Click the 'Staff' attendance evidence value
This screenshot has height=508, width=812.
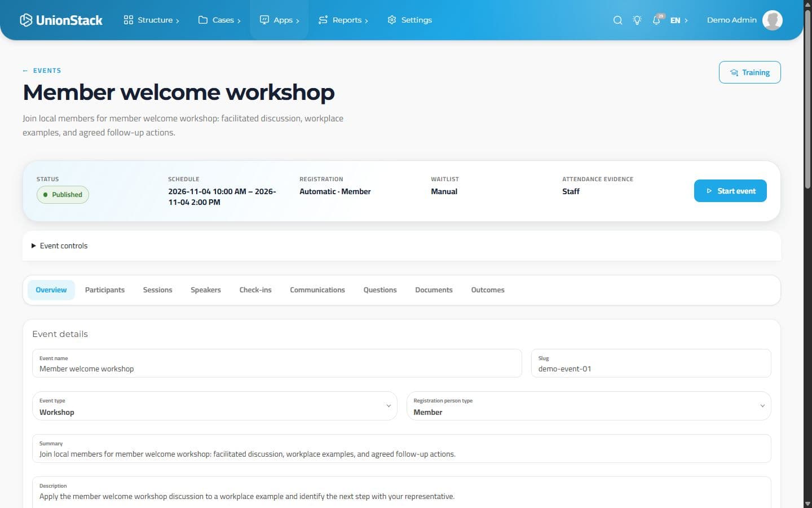[571, 191]
